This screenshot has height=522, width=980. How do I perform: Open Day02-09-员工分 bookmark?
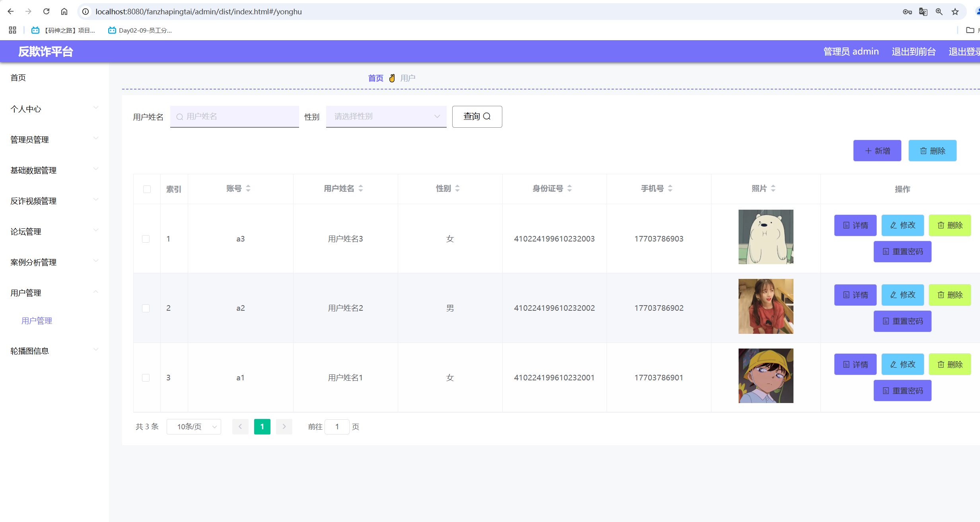coord(140,30)
